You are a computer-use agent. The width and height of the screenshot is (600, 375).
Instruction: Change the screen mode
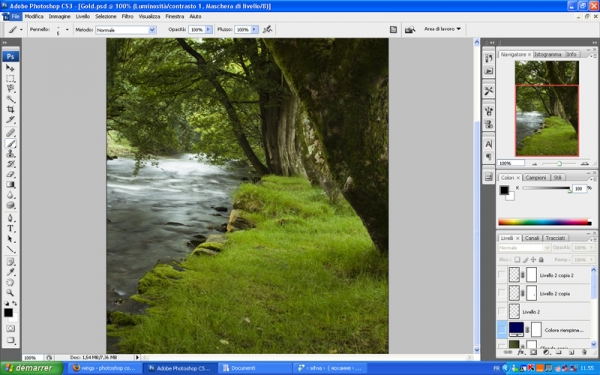[10, 340]
